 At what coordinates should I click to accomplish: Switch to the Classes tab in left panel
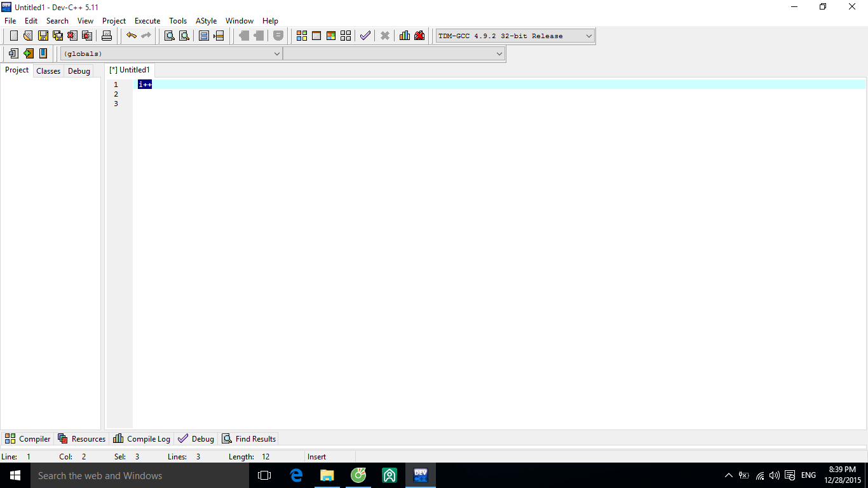pos(48,71)
